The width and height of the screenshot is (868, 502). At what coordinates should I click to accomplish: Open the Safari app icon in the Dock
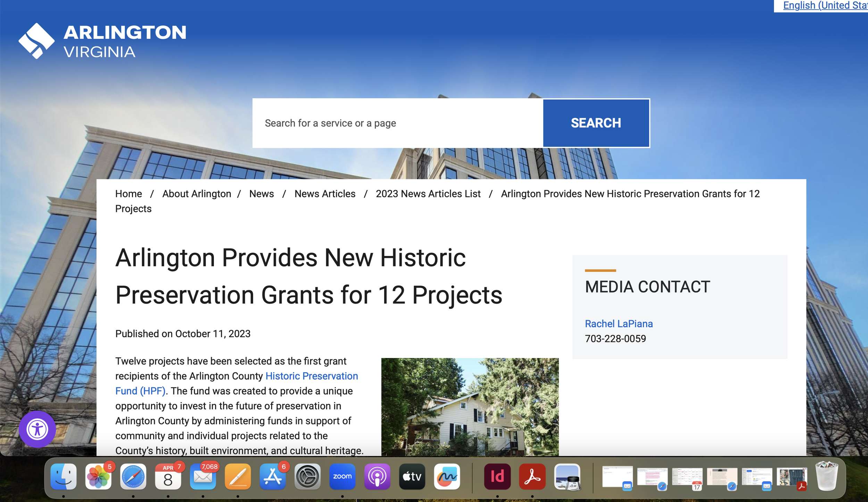point(133,476)
